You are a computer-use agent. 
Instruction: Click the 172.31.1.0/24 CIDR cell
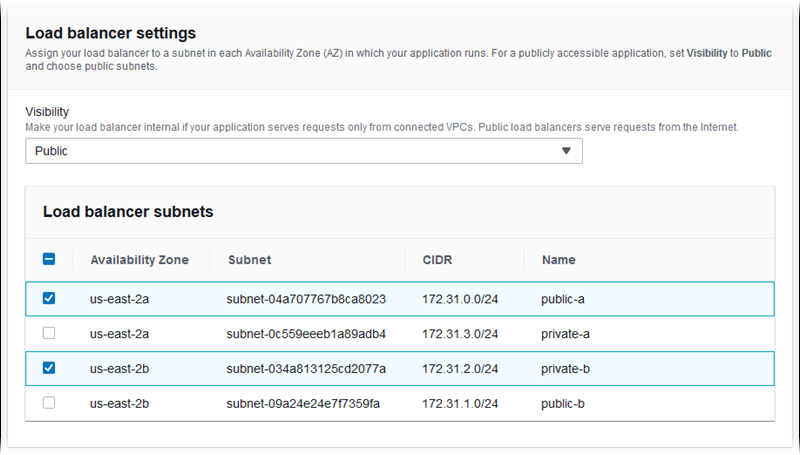pos(460,404)
